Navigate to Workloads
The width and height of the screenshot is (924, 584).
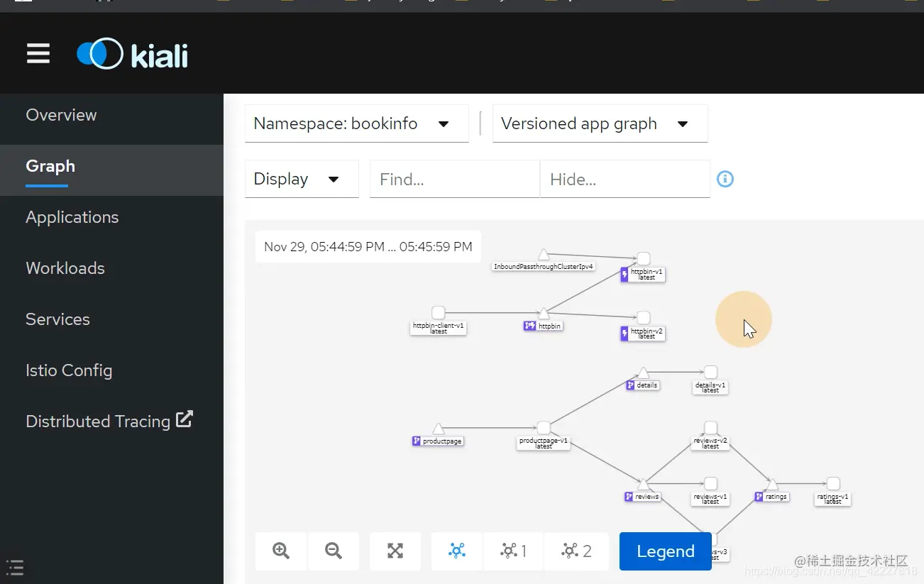click(65, 268)
